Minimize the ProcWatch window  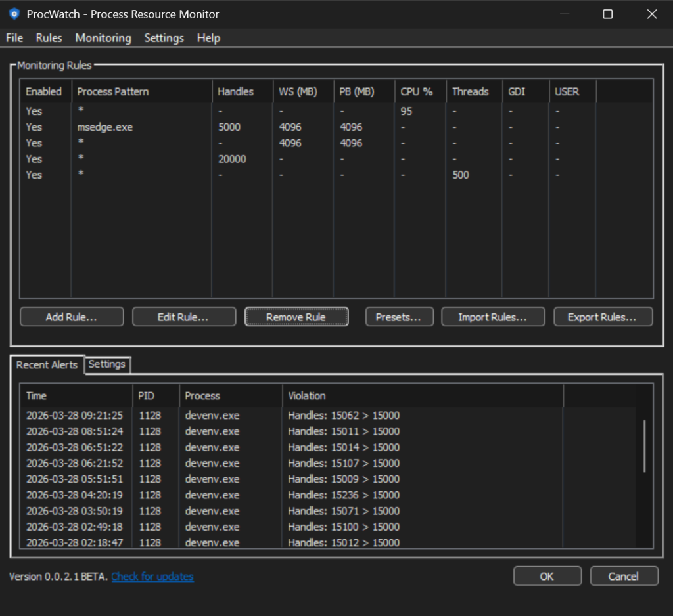coord(565,14)
